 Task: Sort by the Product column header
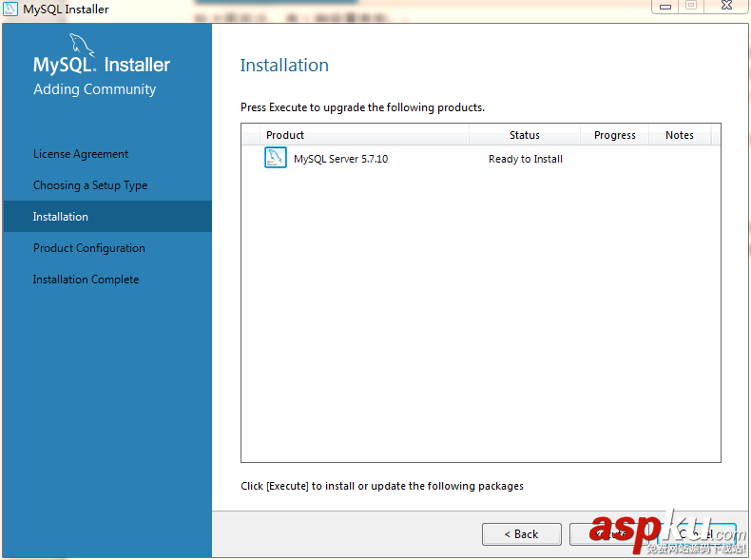[364, 135]
